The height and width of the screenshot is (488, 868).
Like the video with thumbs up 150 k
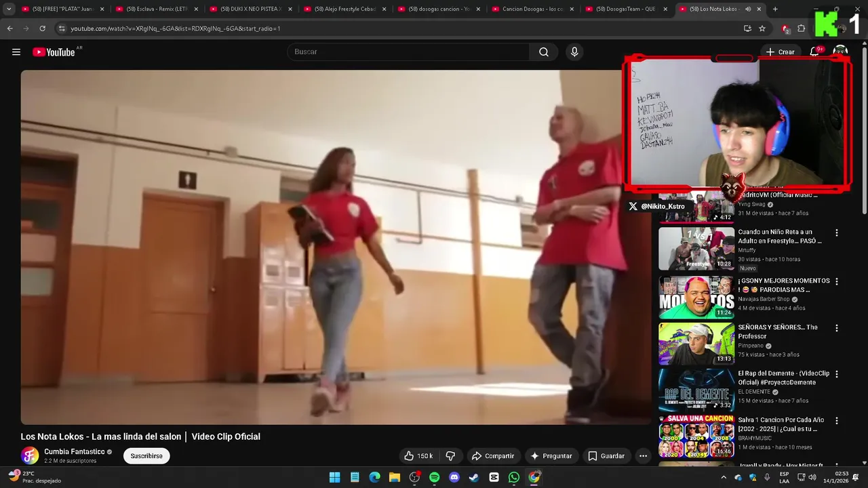click(418, 456)
